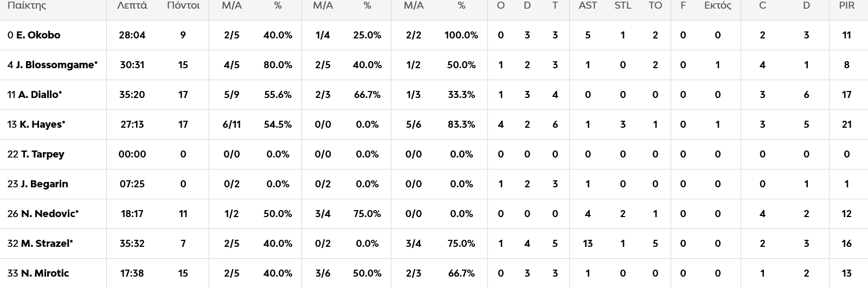Open N. Nedovic player link
Screen dimensions: 868x288
point(49,214)
